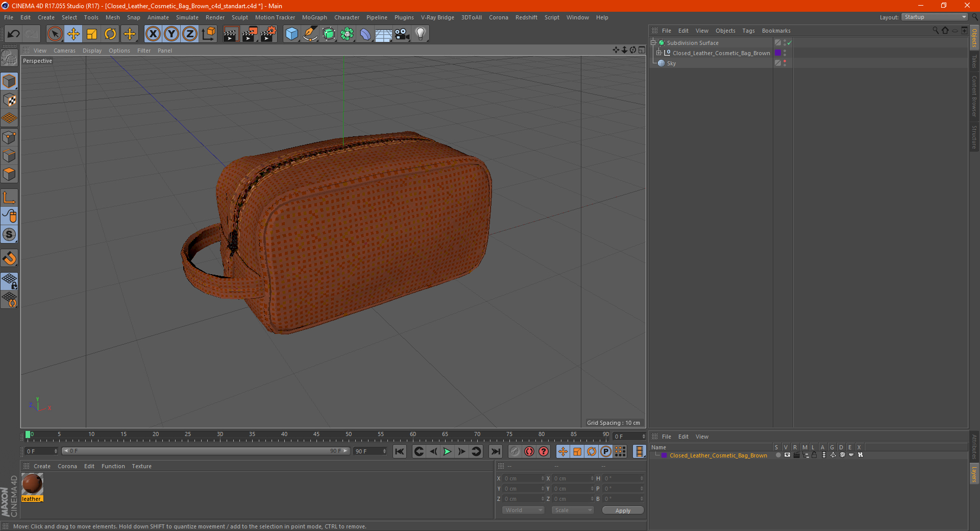
Task: Toggle the coordinate system icon
Action: click(x=208, y=34)
